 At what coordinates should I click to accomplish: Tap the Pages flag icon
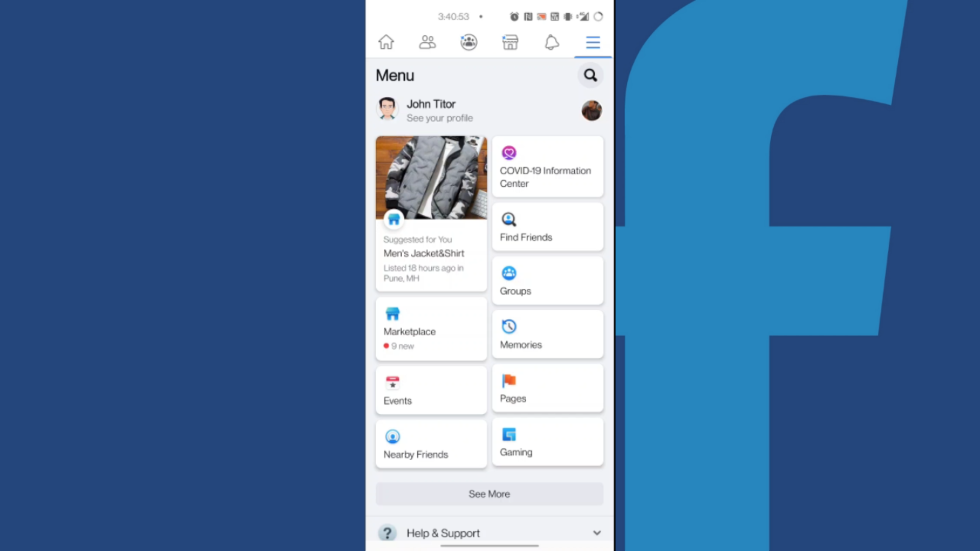[x=509, y=380]
